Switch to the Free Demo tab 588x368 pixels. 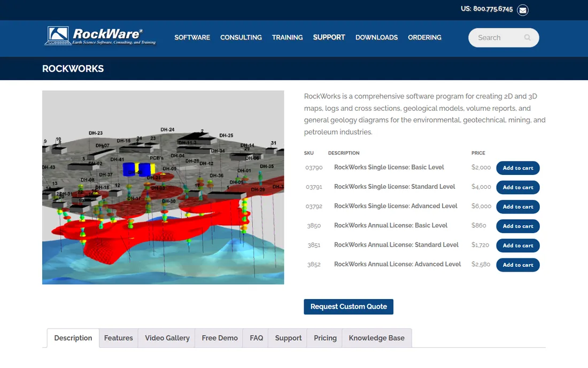(220, 338)
